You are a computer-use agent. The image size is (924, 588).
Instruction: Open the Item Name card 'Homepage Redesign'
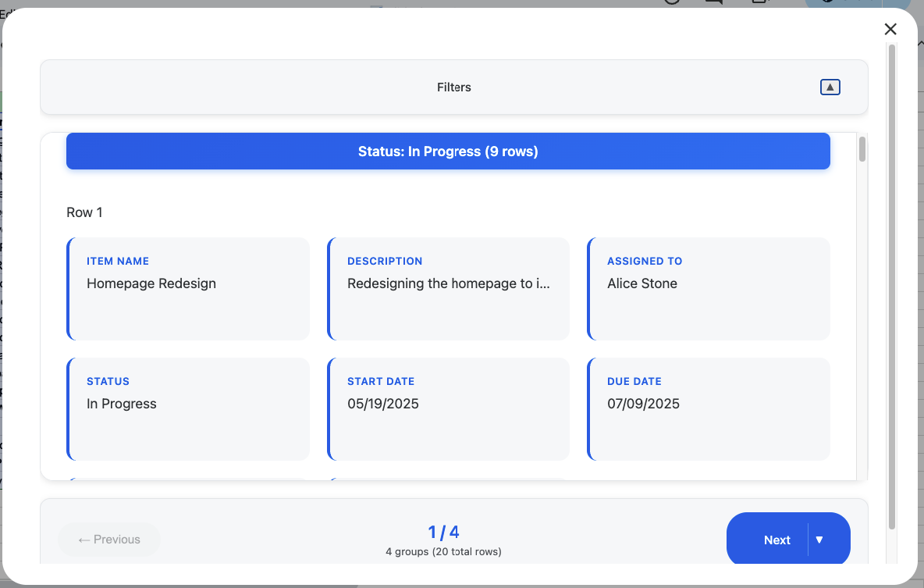pos(188,289)
